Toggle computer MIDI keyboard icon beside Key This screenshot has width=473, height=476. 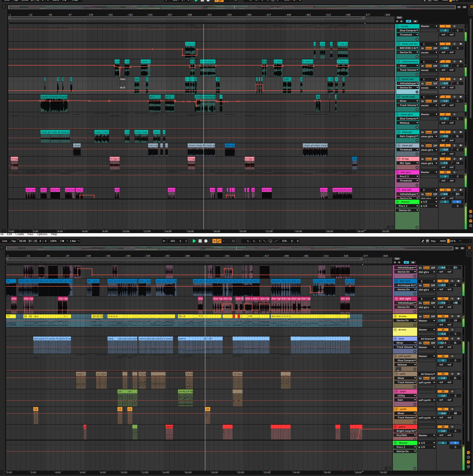point(427,241)
